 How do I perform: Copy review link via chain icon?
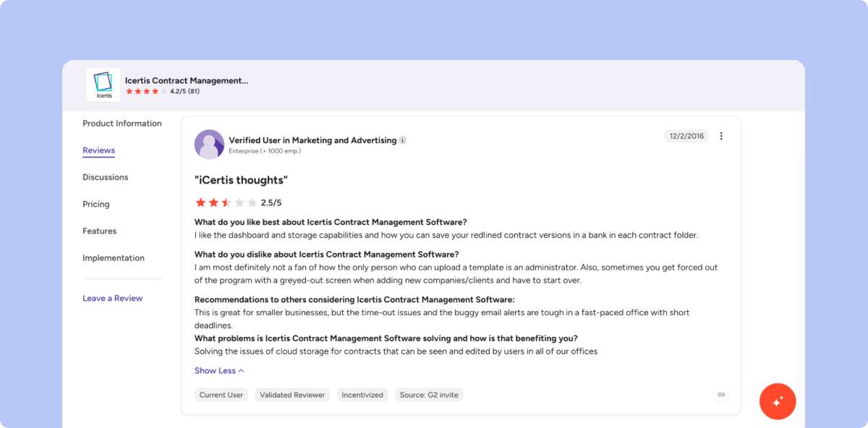(721, 395)
